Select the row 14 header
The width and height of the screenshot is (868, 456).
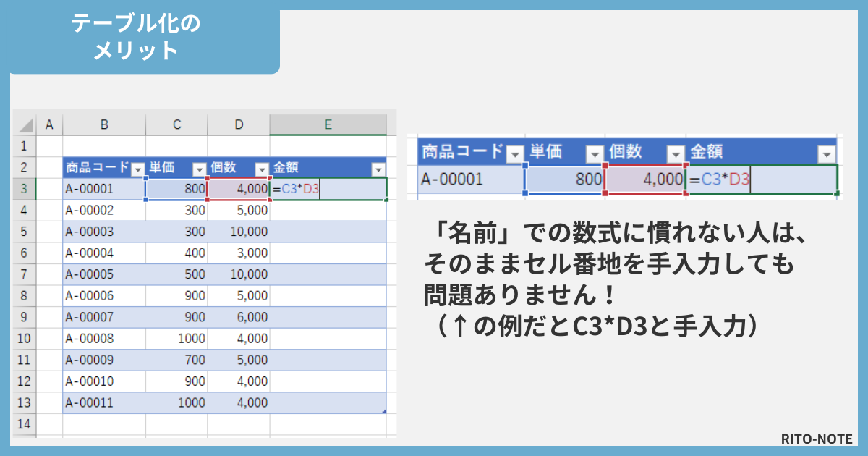pyautogui.click(x=24, y=424)
